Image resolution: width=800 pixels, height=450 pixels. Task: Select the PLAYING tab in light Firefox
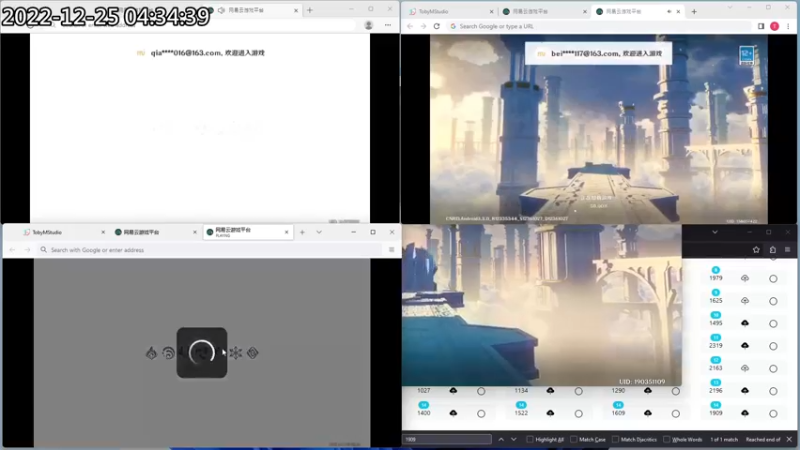click(248, 232)
